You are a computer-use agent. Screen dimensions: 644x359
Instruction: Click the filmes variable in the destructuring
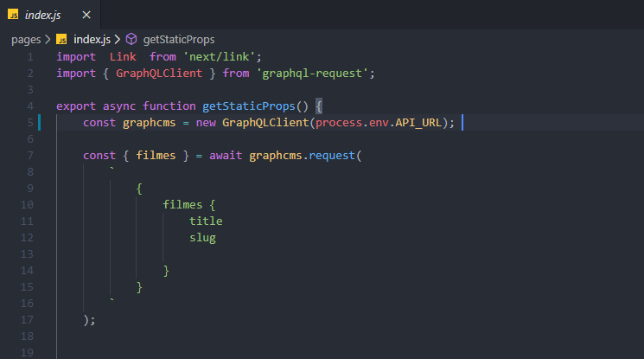point(156,156)
